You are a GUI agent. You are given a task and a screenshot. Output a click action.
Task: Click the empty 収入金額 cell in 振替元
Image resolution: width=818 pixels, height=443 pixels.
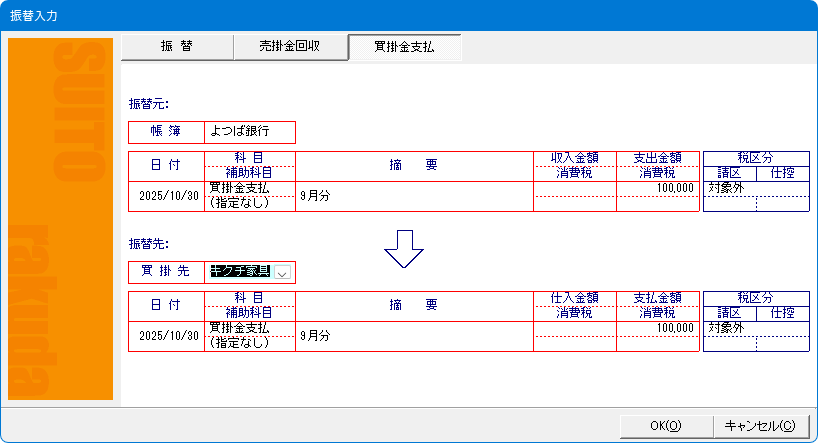574,188
